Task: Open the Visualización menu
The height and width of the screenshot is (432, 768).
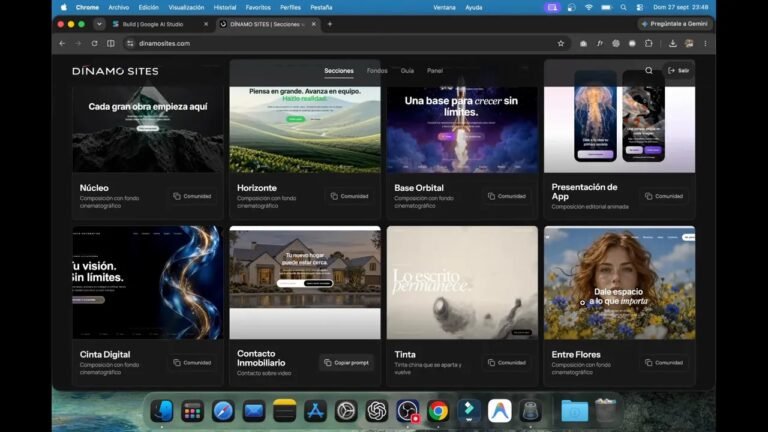Action: [186, 7]
